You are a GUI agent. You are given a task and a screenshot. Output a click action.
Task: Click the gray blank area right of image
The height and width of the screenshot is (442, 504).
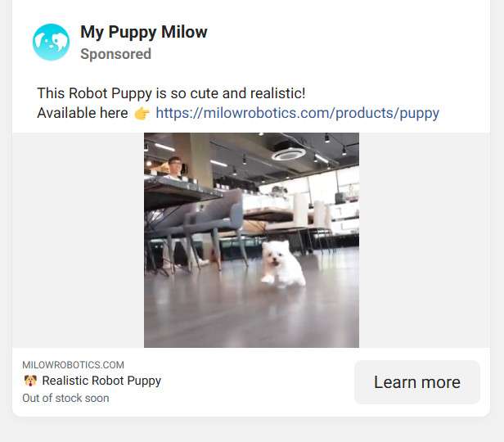point(425,240)
